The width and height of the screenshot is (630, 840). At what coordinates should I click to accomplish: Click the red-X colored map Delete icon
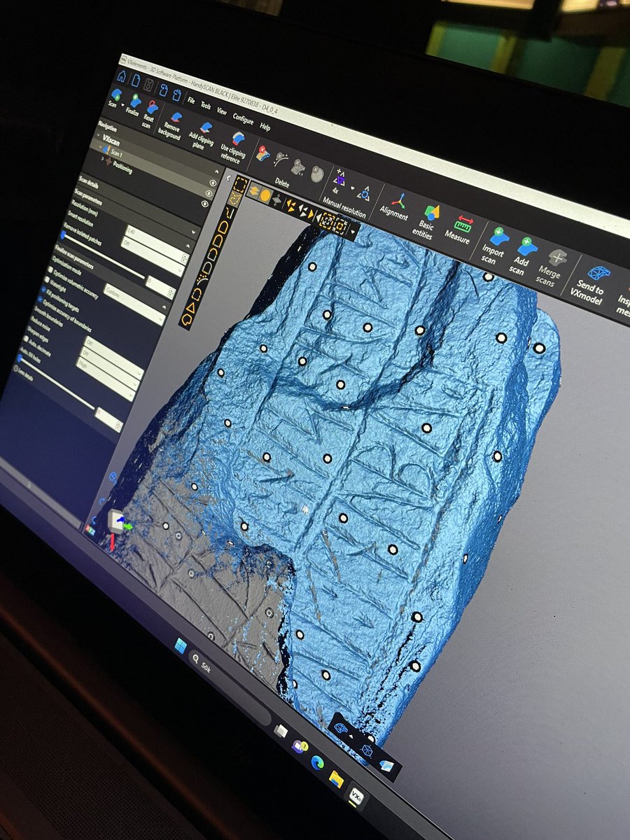(265, 153)
